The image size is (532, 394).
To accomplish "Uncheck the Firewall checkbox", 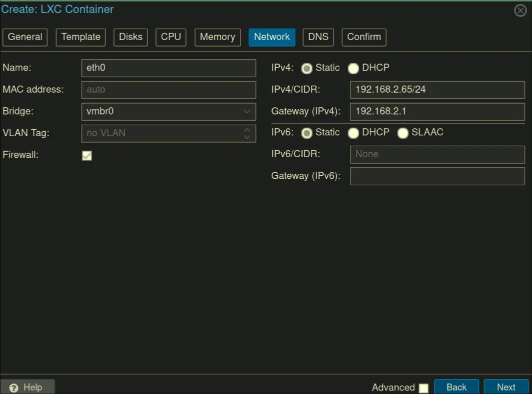I will [87, 156].
